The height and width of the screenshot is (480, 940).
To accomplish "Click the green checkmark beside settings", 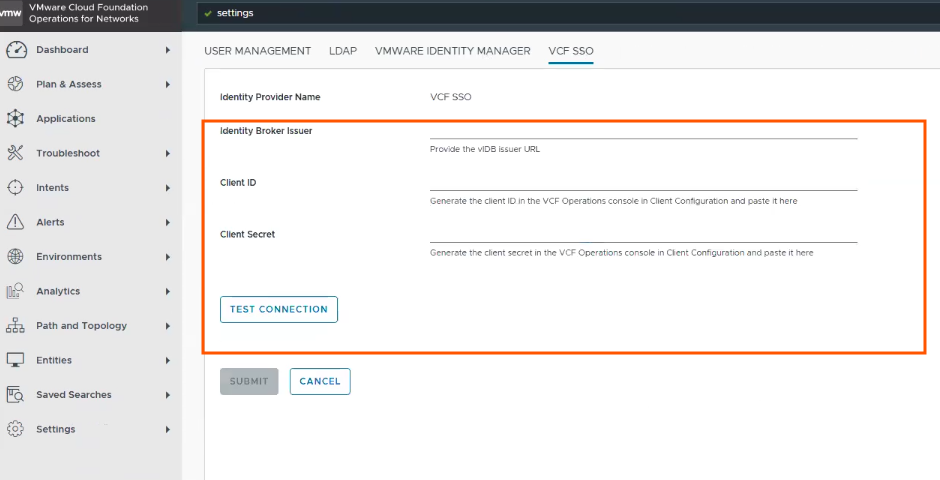I will (x=208, y=13).
